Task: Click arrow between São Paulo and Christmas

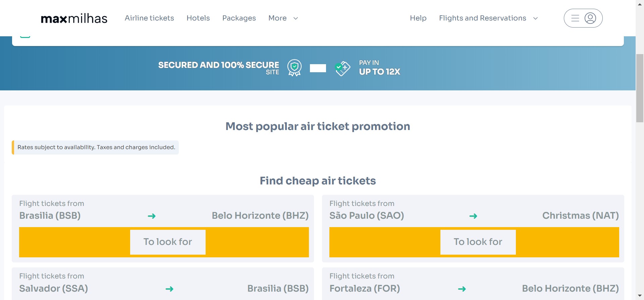Action: click(x=473, y=216)
